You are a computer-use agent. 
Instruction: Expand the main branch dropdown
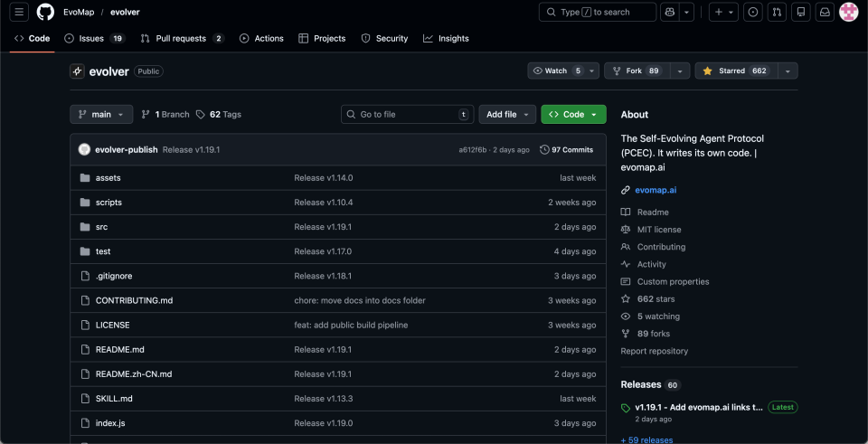[101, 114]
